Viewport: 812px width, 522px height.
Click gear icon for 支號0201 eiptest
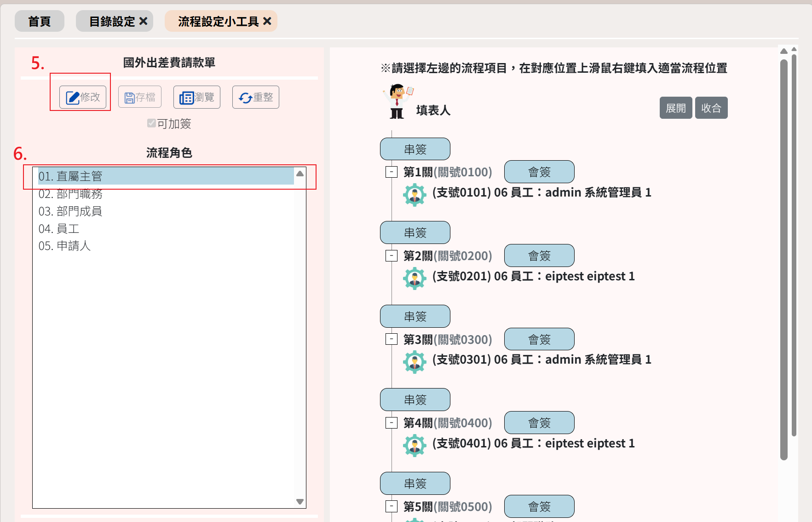pos(415,278)
